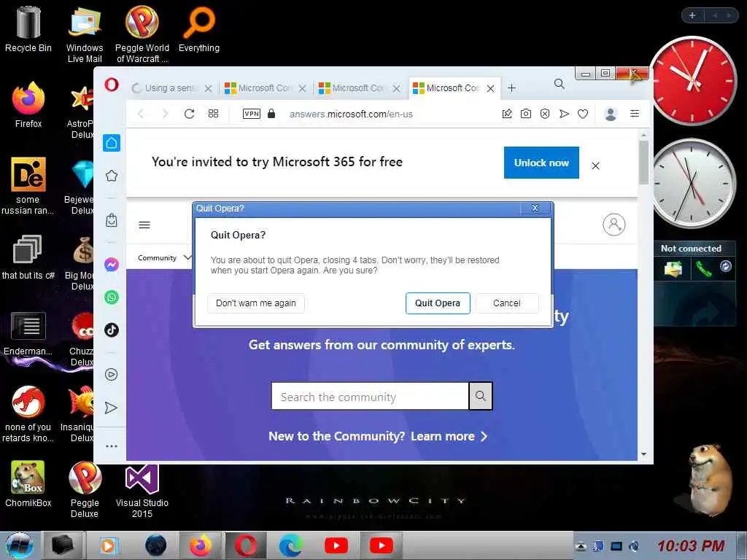Open the sidebar Home icon
This screenshot has height=560, width=747.
112,143
